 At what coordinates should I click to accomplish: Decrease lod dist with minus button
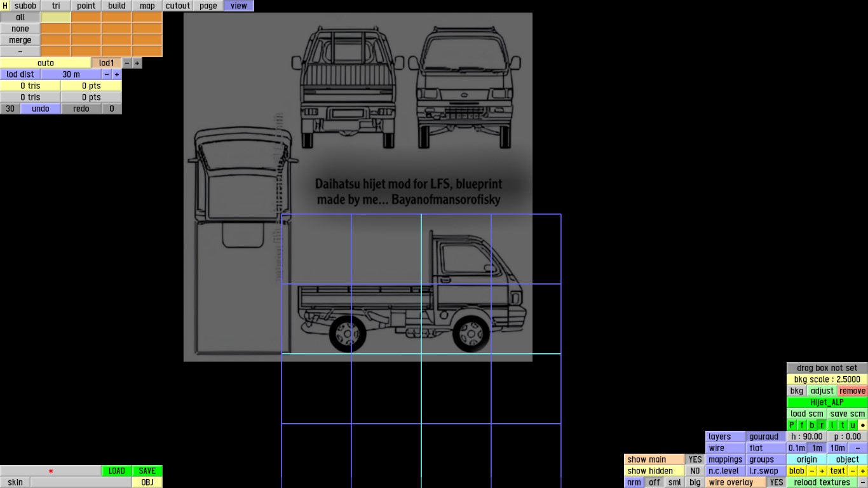pos(107,74)
